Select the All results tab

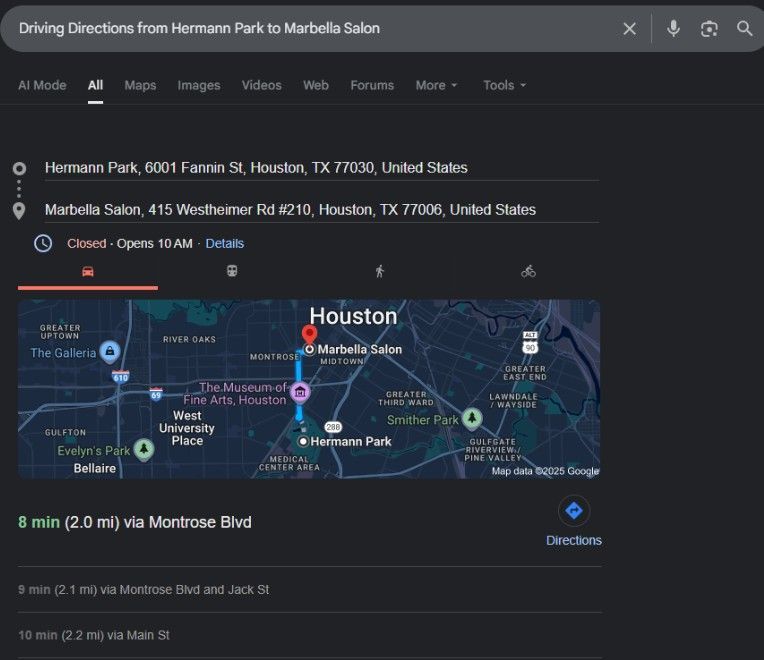[x=96, y=85]
